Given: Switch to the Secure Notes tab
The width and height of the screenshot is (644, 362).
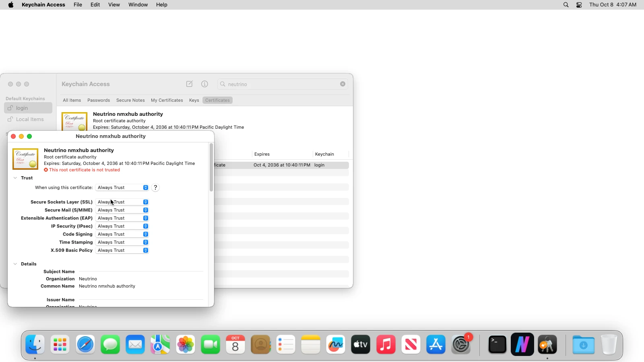Looking at the screenshot, I should [130, 100].
